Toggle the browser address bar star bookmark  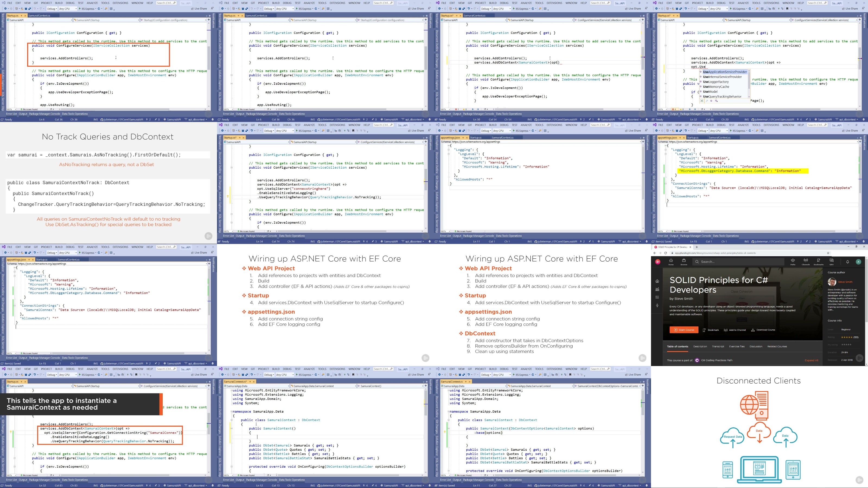click(828, 253)
